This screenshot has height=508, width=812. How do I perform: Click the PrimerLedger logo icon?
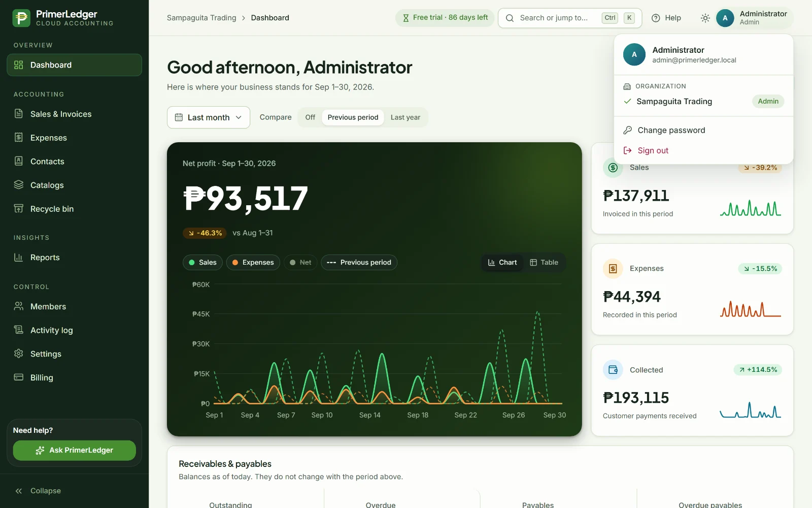21,18
